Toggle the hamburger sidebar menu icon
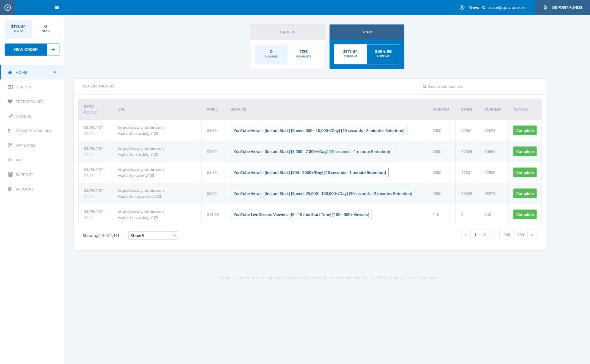Screen dimensions: 590x364 [x=57, y=7]
